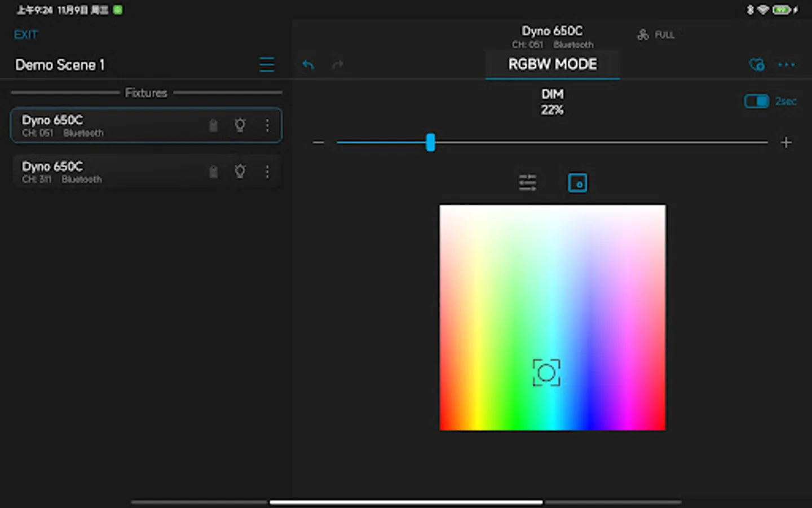Click the undo arrow icon

tap(308, 65)
